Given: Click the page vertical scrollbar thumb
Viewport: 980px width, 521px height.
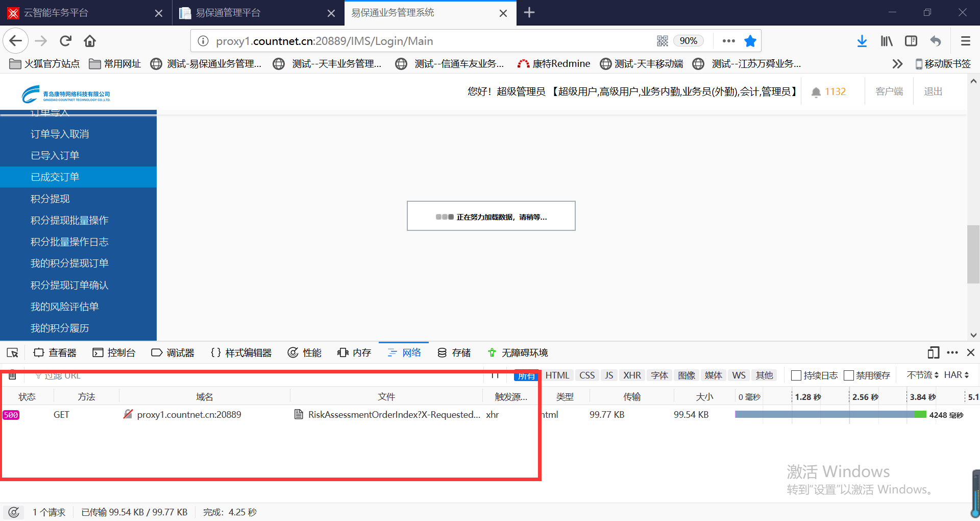Looking at the screenshot, I should 973,254.
